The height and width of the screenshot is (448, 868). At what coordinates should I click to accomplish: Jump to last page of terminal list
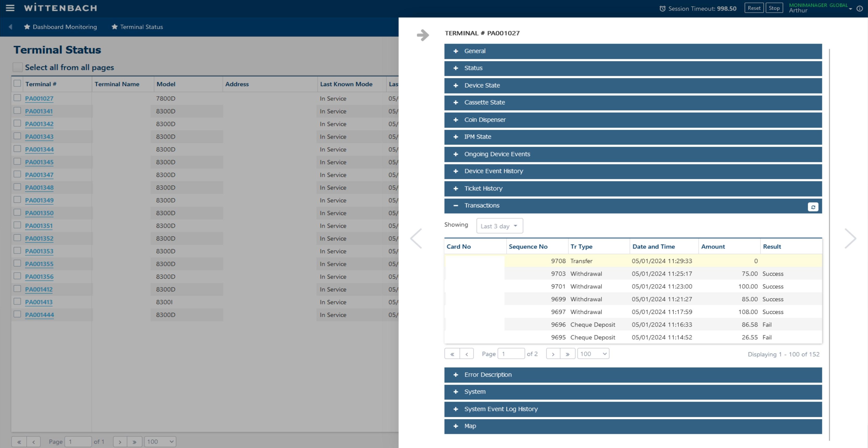tap(135, 441)
